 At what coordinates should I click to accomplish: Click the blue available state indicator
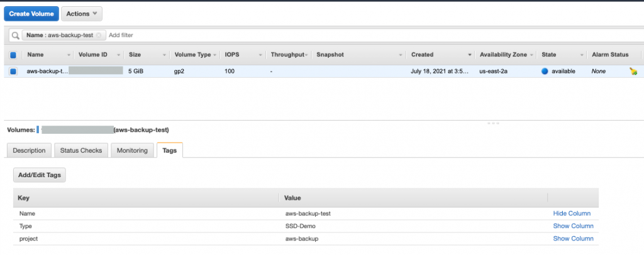(x=545, y=72)
